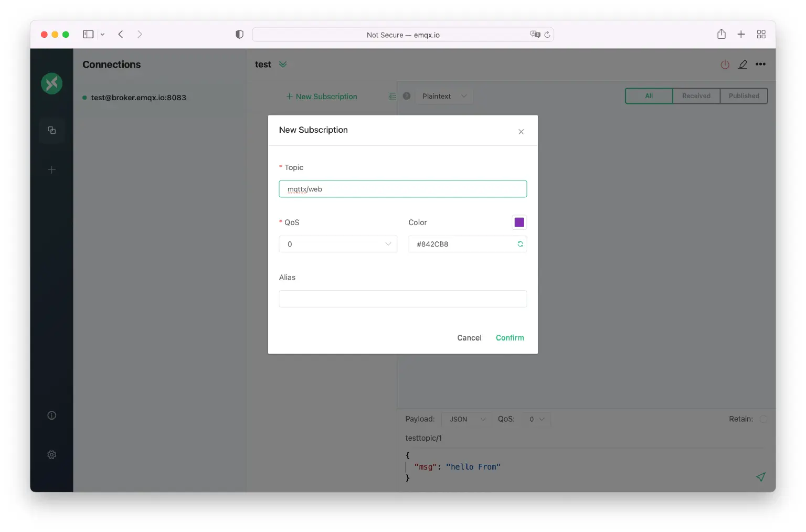
Task: Enable the Retain option for the message
Action: pyautogui.click(x=764, y=419)
